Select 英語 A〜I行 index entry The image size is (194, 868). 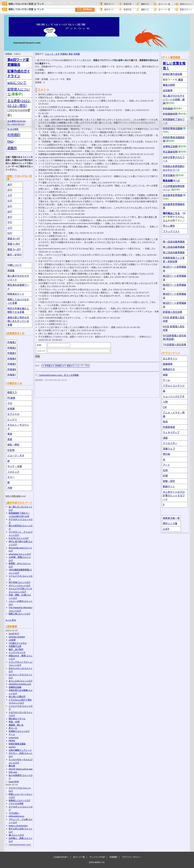click(x=14, y=239)
